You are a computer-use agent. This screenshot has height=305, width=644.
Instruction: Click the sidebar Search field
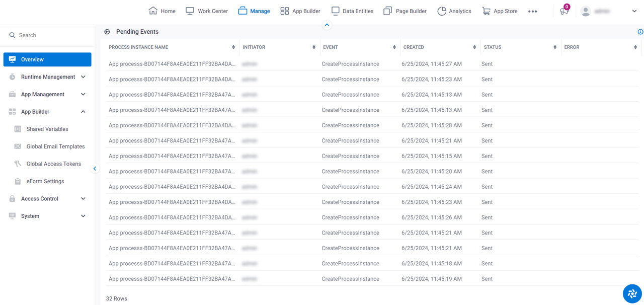click(47, 35)
